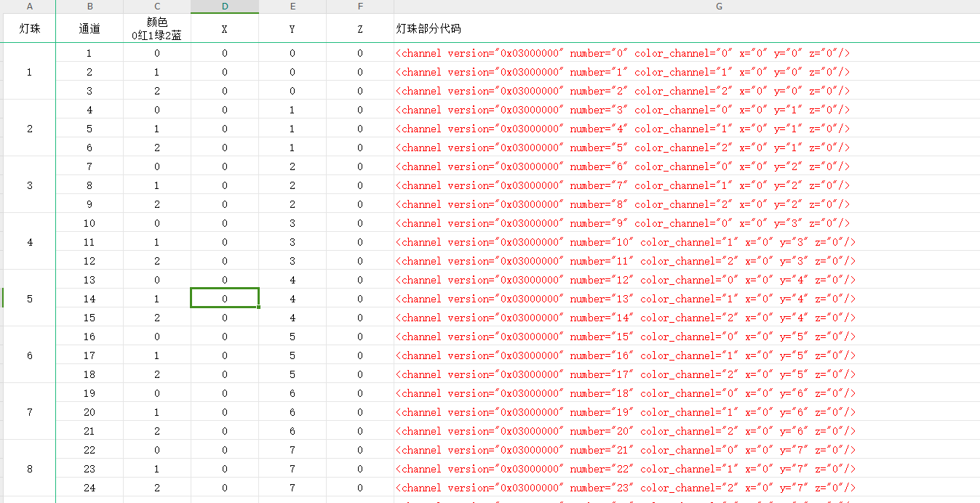Click the code cell containing number="7"

[687, 185]
